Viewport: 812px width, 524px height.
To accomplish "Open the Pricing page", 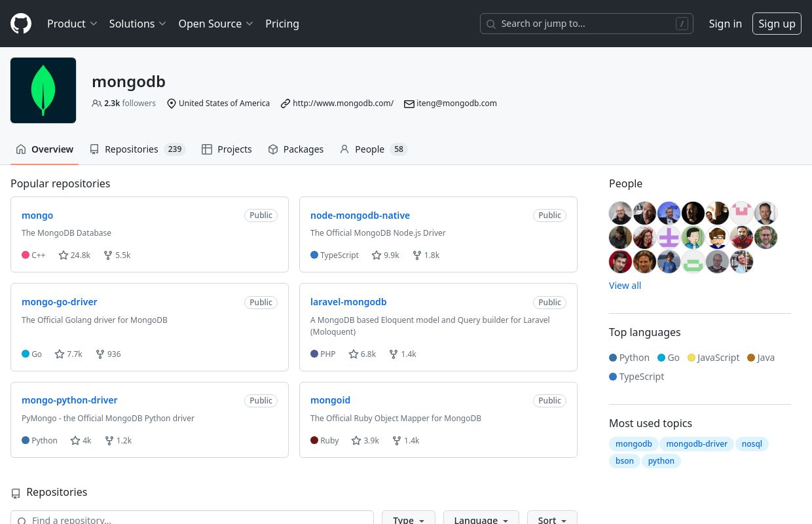I will click(x=282, y=24).
